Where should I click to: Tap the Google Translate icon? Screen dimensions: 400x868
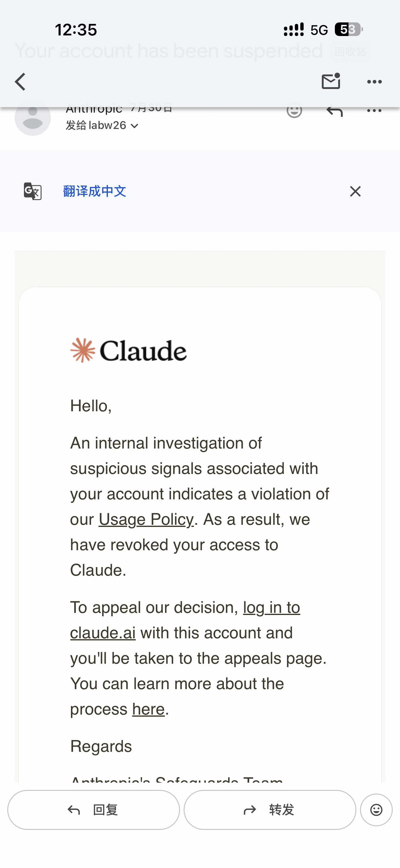click(x=33, y=191)
